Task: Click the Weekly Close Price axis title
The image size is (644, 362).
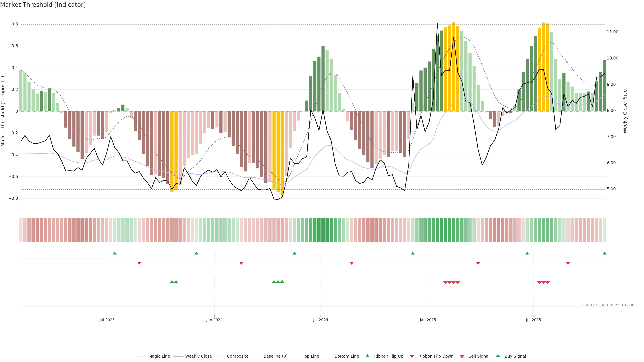Action: coord(625,111)
